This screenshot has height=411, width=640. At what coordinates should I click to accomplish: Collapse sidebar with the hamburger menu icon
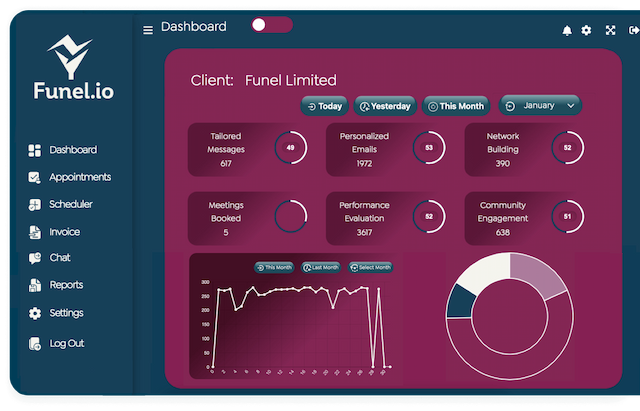(x=148, y=30)
